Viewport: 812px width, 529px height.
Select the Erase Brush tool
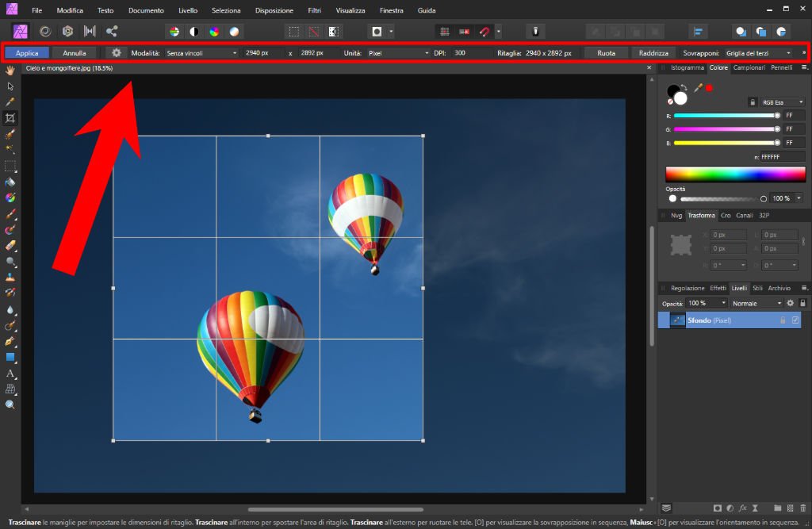[10, 246]
